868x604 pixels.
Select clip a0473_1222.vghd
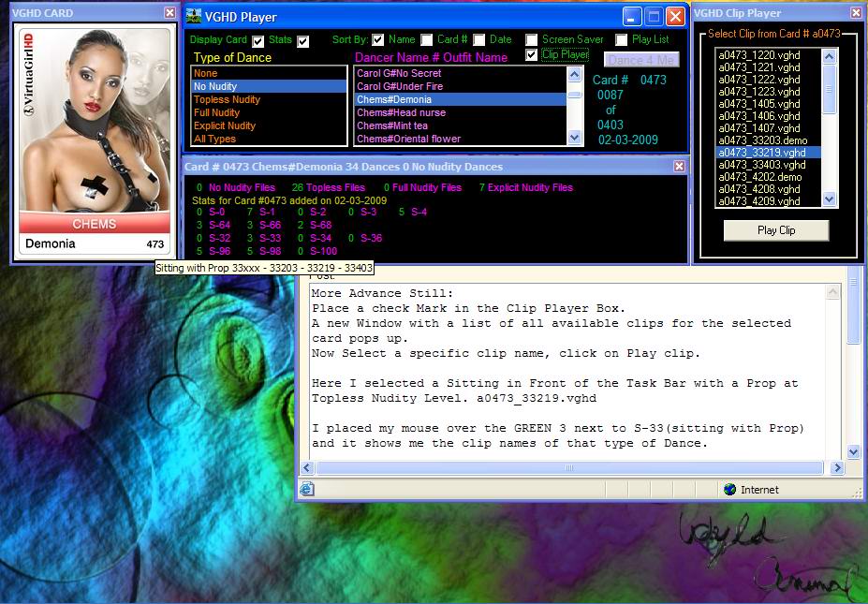(769, 80)
